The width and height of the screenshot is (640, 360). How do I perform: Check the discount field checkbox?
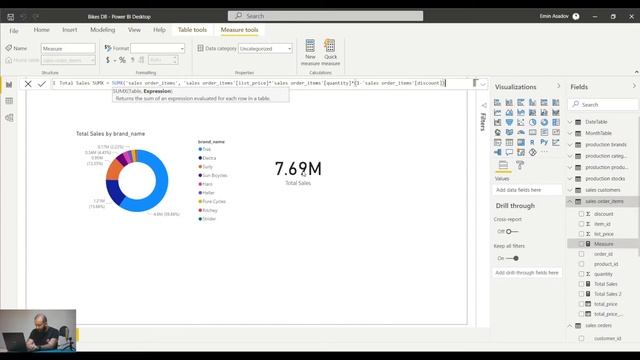pyautogui.click(x=581, y=214)
